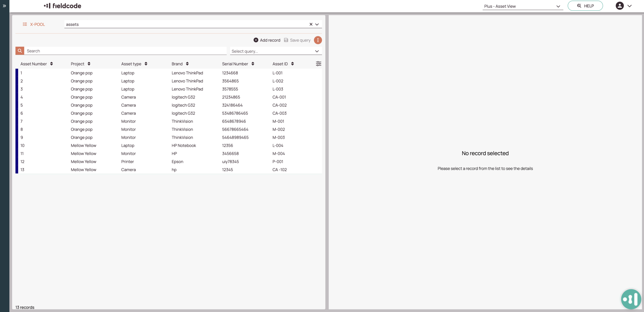Click the HELP button
The width and height of the screenshot is (644, 312).
tap(585, 6)
